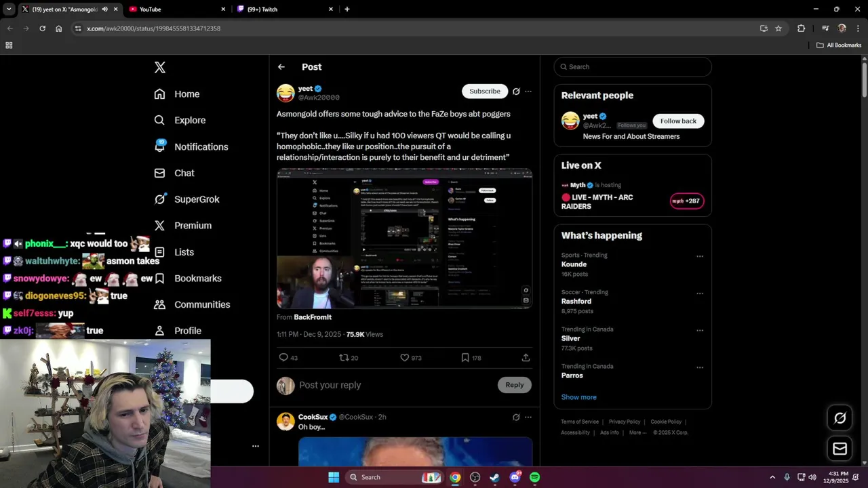Subscribe to yeet's account

click(485, 91)
